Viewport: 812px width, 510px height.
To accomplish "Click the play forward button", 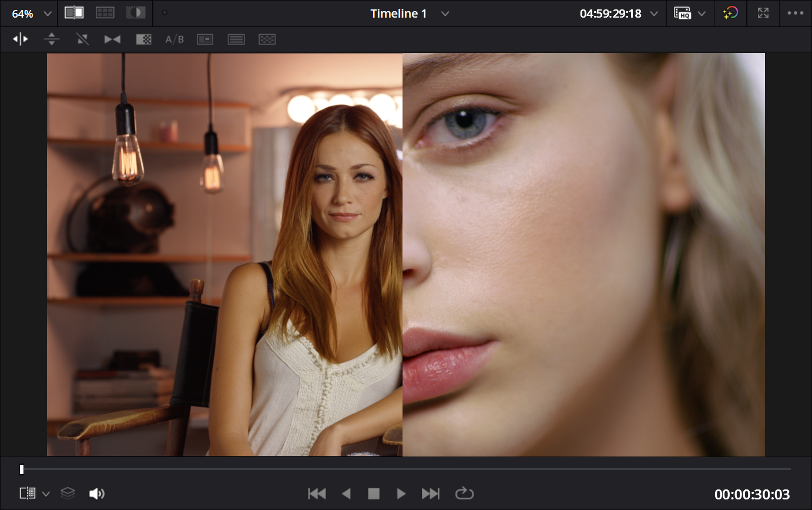I will coord(401,494).
